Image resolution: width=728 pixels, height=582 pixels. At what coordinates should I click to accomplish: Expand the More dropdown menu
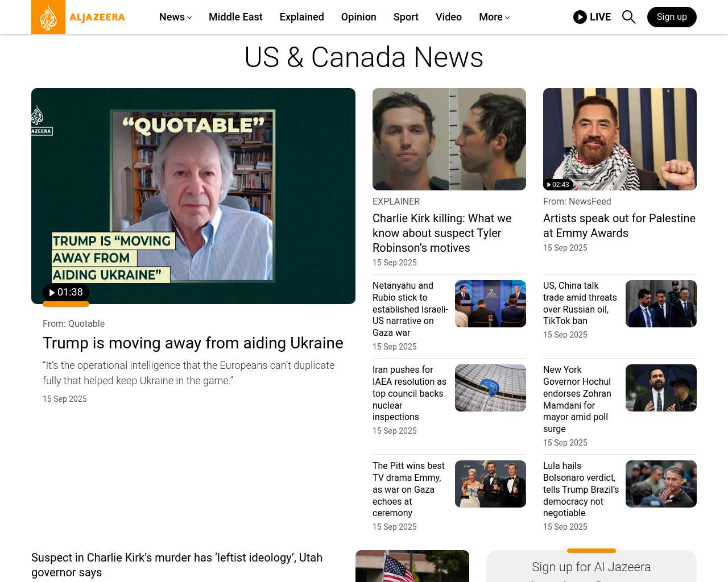tap(494, 17)
